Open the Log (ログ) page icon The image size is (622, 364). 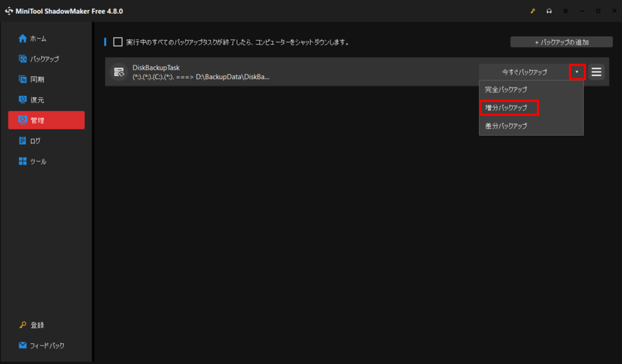pyautogui.click(x=22, y=141)
